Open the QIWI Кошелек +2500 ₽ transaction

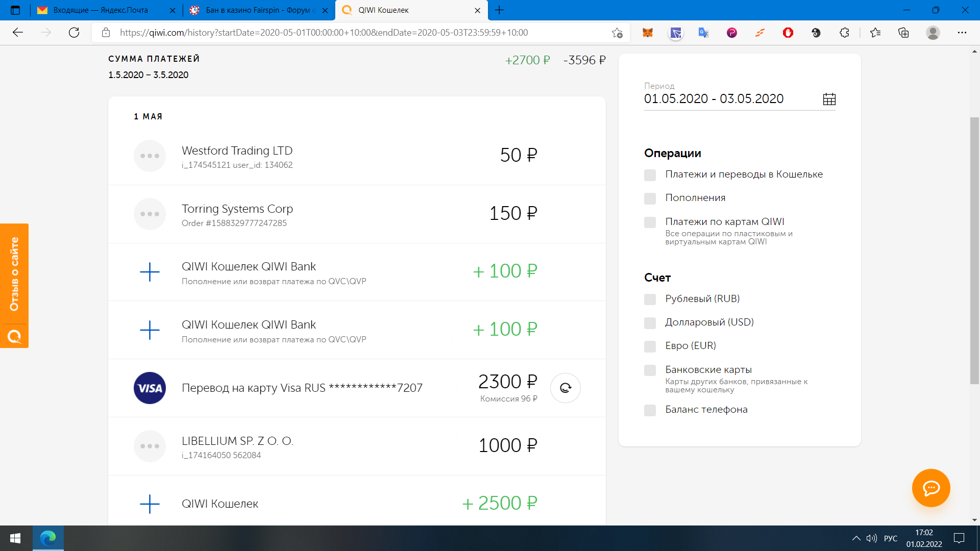357,500
